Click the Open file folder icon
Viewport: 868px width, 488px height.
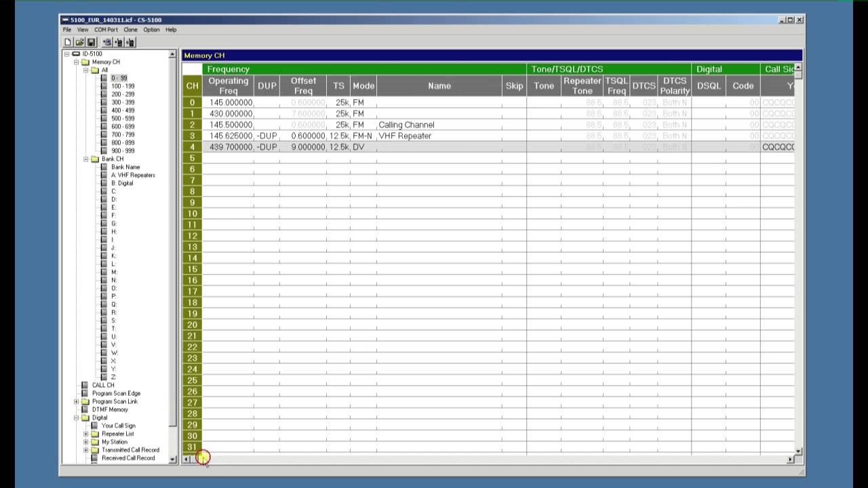point(79,42)
